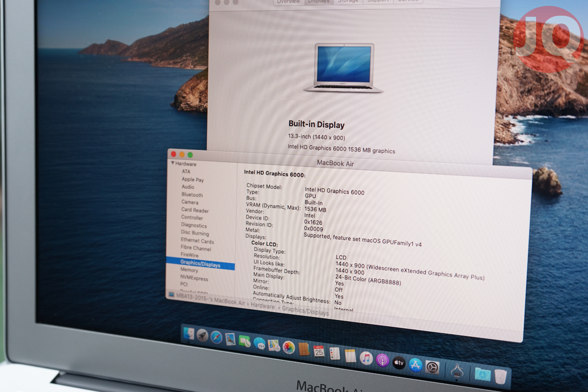Select NVMExpress in Hardware sidebar
588x392 pixels.
point(194,278)
